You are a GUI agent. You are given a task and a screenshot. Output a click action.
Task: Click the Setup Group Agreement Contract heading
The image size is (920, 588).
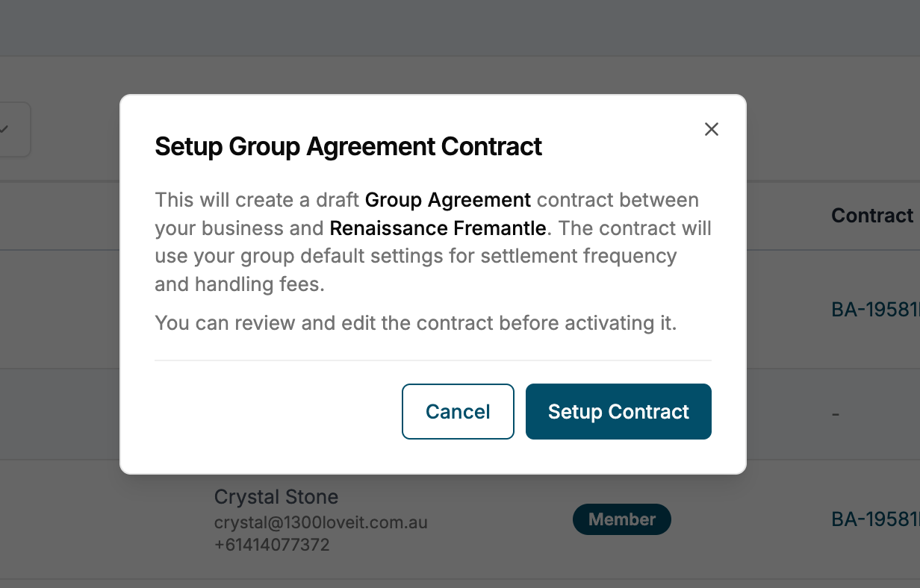coord(348,146)
